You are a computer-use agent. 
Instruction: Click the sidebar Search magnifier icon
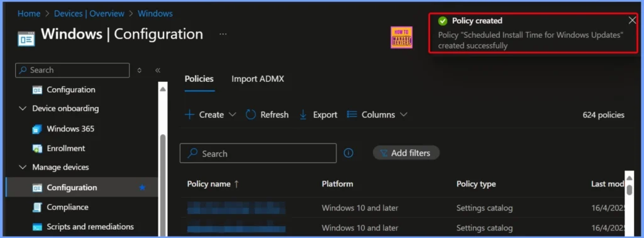click(23, 71)
